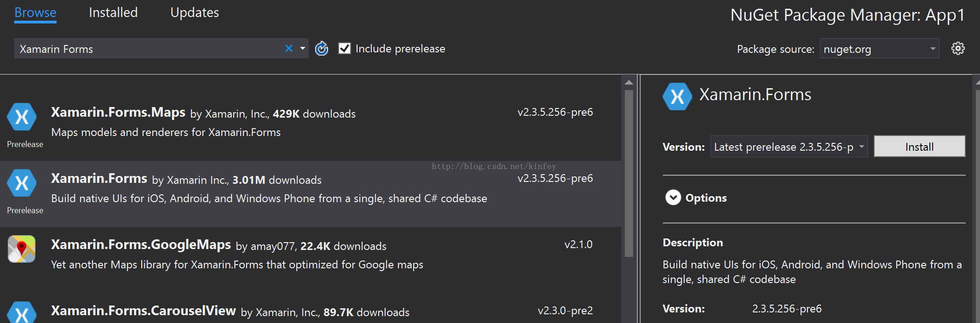
Task: Click the refresh search results icon
Action: click(x=322, y=48)
